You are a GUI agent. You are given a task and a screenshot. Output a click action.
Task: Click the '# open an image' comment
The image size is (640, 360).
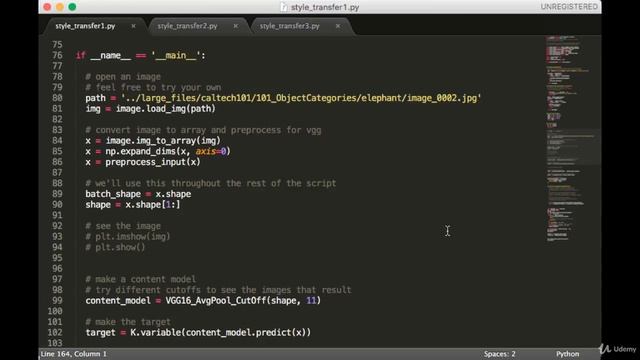coord(123,77)
